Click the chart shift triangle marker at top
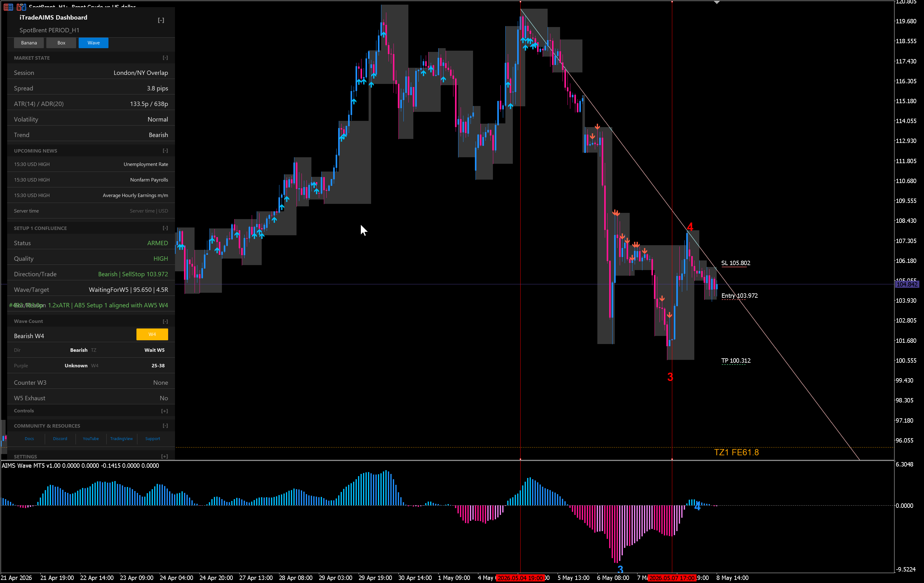 pyautogui.click(x=716, y=2)
